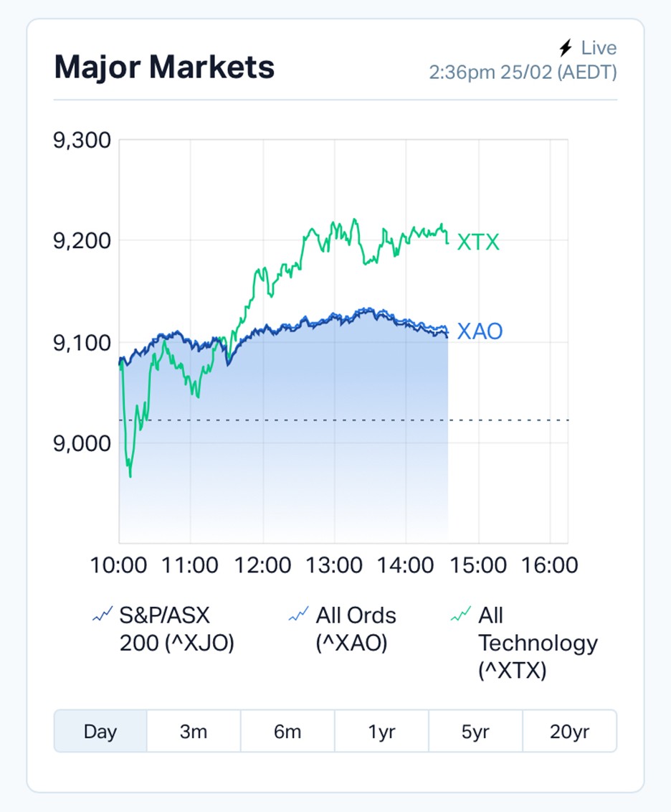Screen dimensions: 671x812
Task: Show the 1yr chart range
Action: 381,732
